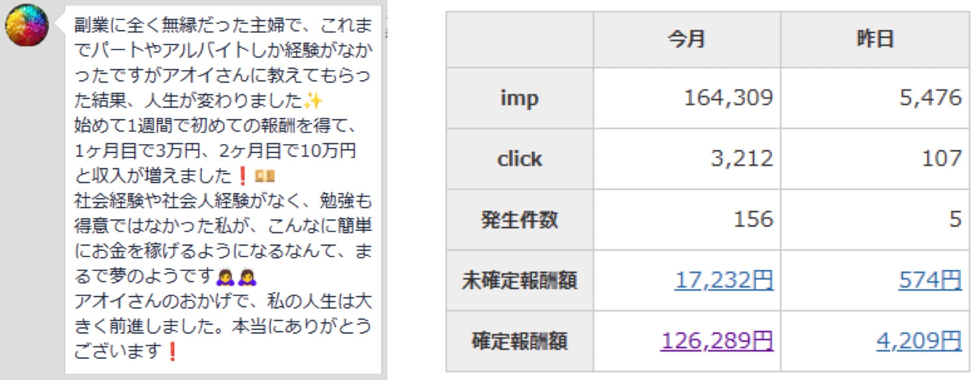Select the 今月 column header
The width and height of the screenshot is (980, 380).
click(686, 40)
